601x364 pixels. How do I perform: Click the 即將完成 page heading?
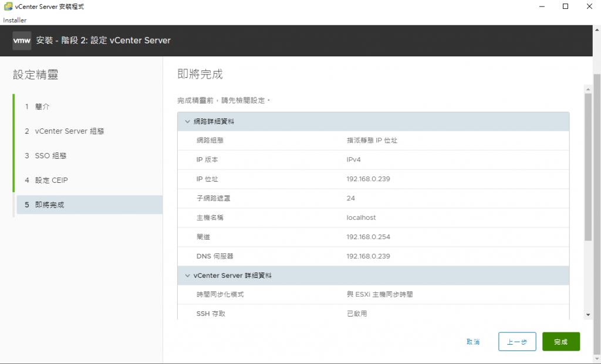tap(200, 74)
